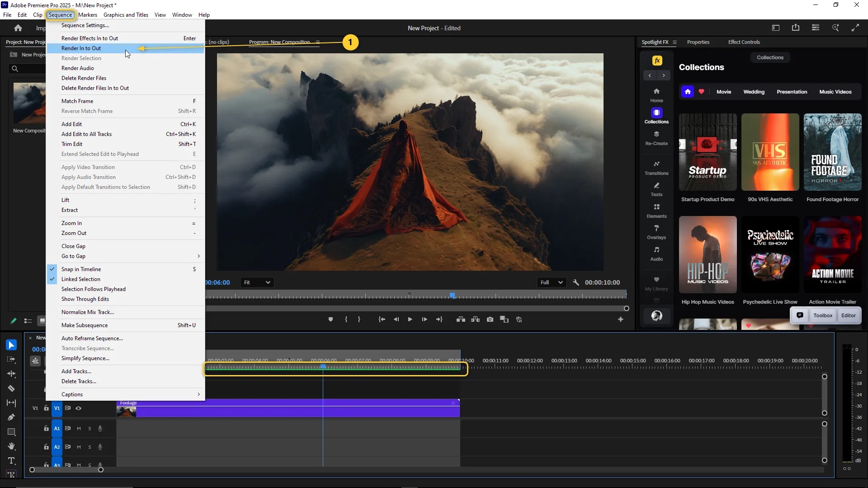Open Spotlight FX panel menu
Screen dimensions: 868x488
[675, 42]
